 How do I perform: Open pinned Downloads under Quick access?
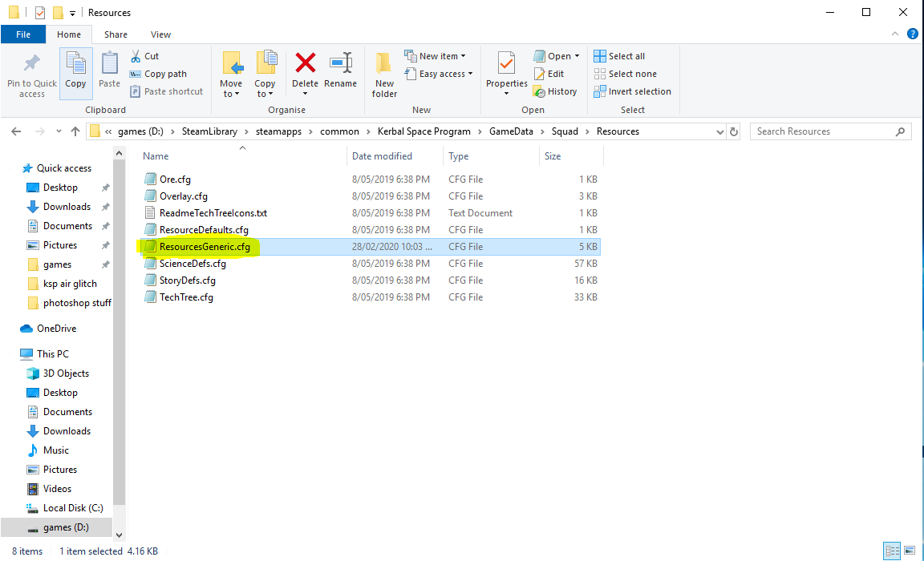(x=67, y=207)
